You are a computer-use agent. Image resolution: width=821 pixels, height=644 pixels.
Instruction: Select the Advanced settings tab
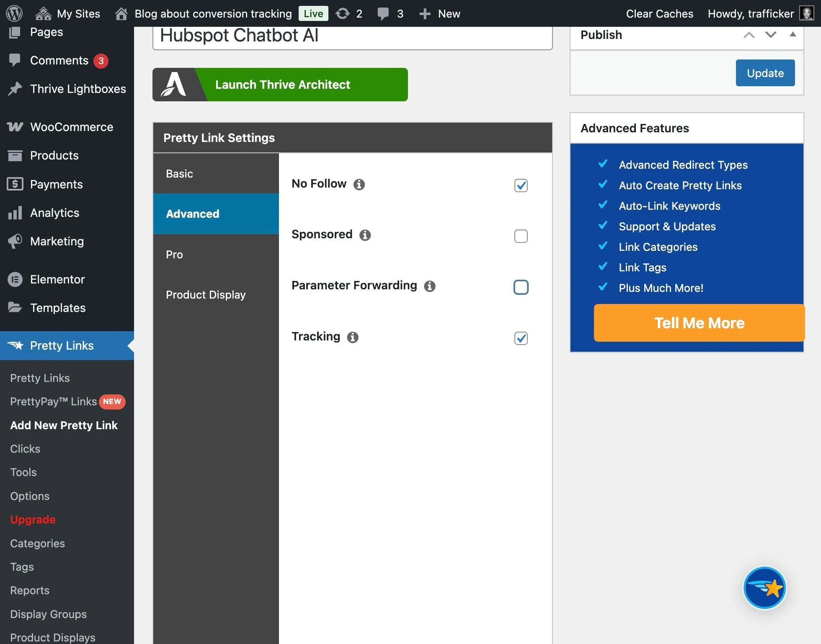point(216,214)
